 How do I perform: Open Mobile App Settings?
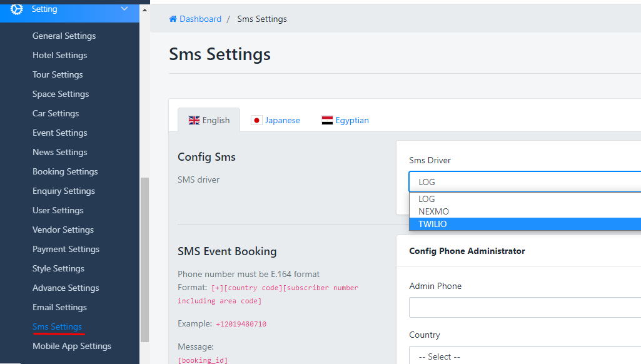click(x=72, y=346)
